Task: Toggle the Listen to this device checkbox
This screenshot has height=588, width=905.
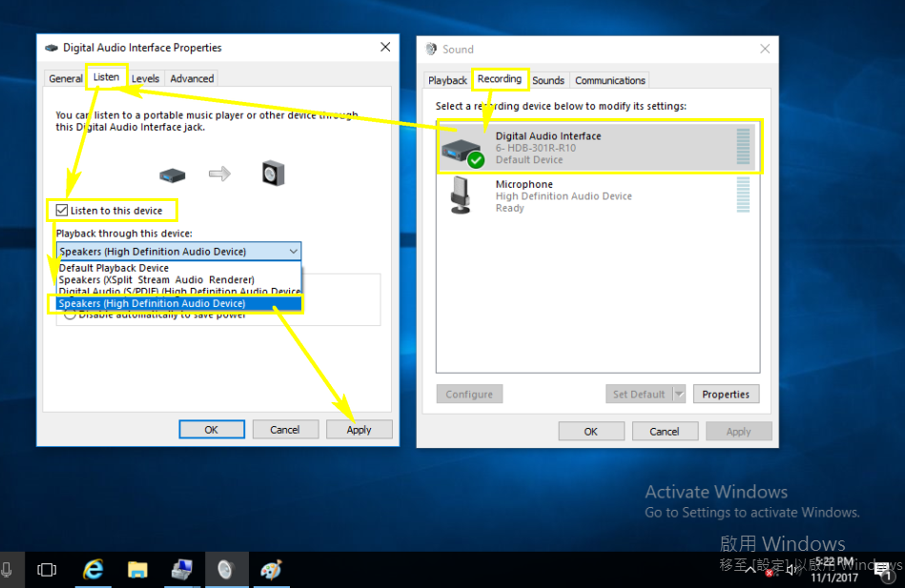Action: click(x=62, y=210)
